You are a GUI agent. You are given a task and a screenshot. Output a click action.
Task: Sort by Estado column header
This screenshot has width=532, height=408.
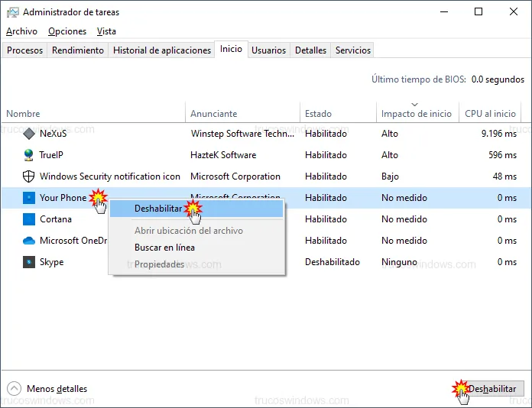pos(318,114)
